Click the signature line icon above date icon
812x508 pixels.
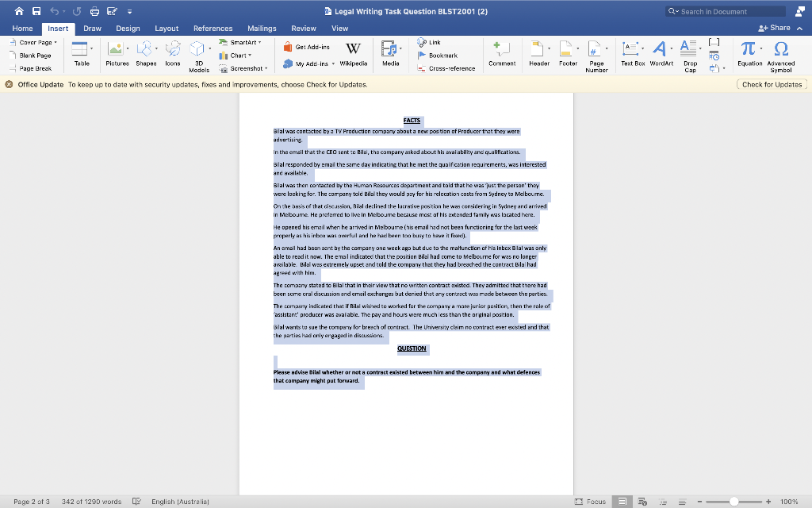(714, 42)
